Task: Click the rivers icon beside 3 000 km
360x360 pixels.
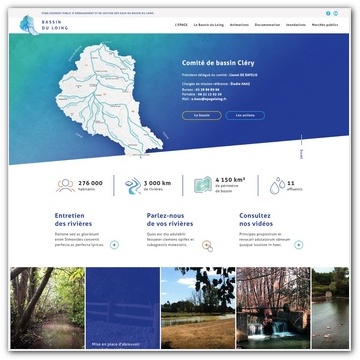Action: coord(133,186)
